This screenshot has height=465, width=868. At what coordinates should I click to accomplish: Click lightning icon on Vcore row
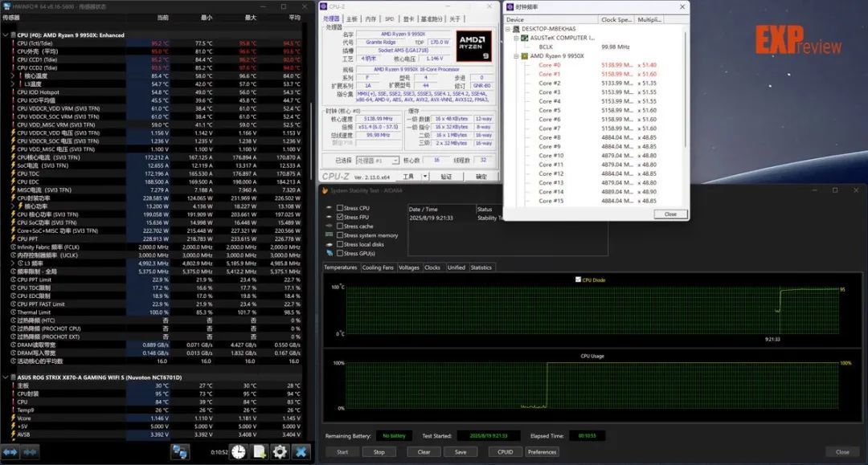pos(14,418)
